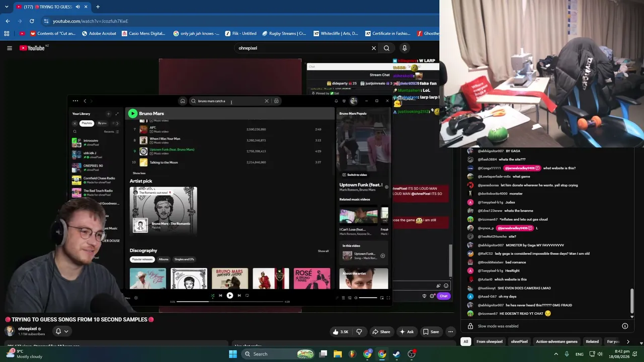Submit the YouTube search with magnifier button
This screenshot has height=362, width=644.
tap(386, 48)
